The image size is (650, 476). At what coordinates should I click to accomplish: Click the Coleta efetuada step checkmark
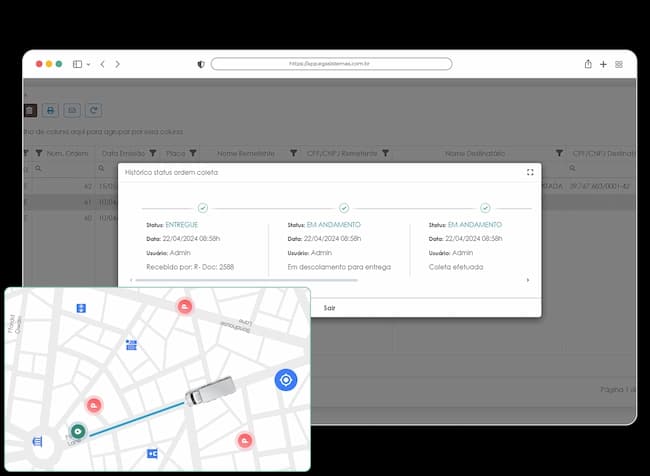coord(485,208)
